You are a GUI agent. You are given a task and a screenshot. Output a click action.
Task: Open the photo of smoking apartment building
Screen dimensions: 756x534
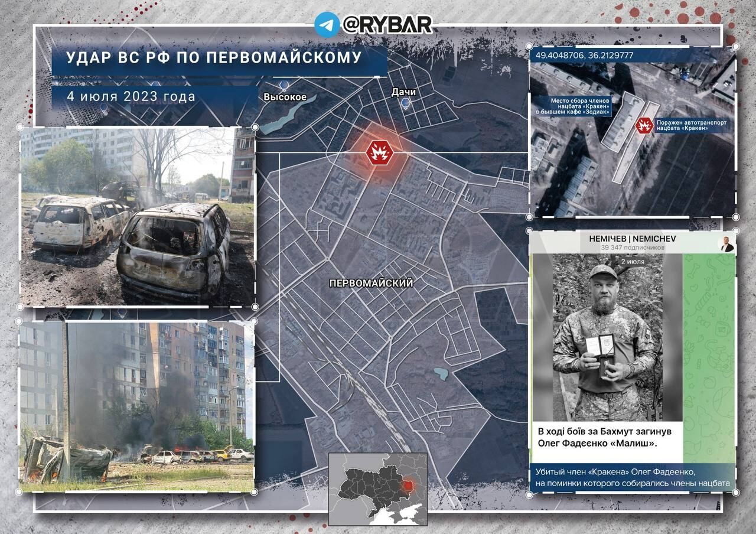point(137,406)
